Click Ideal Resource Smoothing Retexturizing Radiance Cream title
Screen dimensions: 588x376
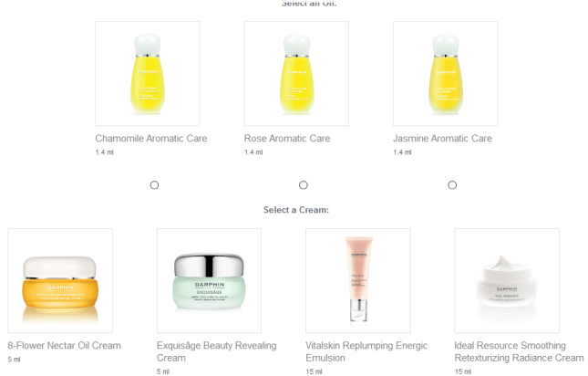519,351
